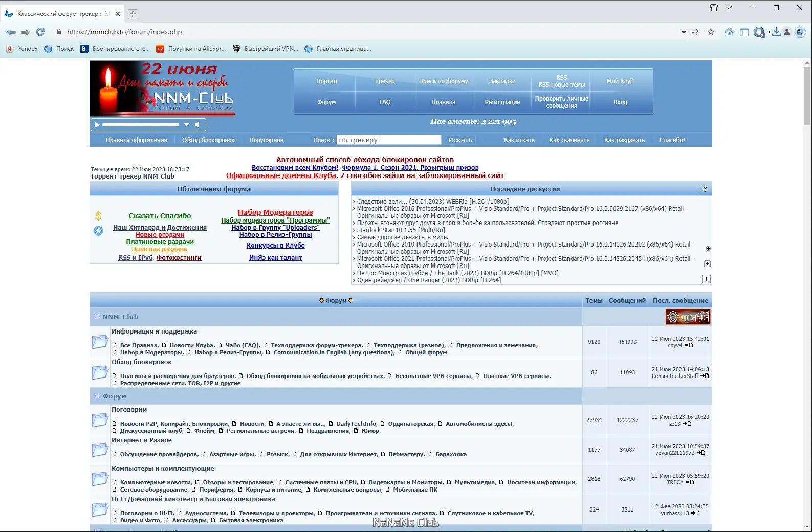
Task: Expand discussions with the bottom plus button
Action: (706, 279)
